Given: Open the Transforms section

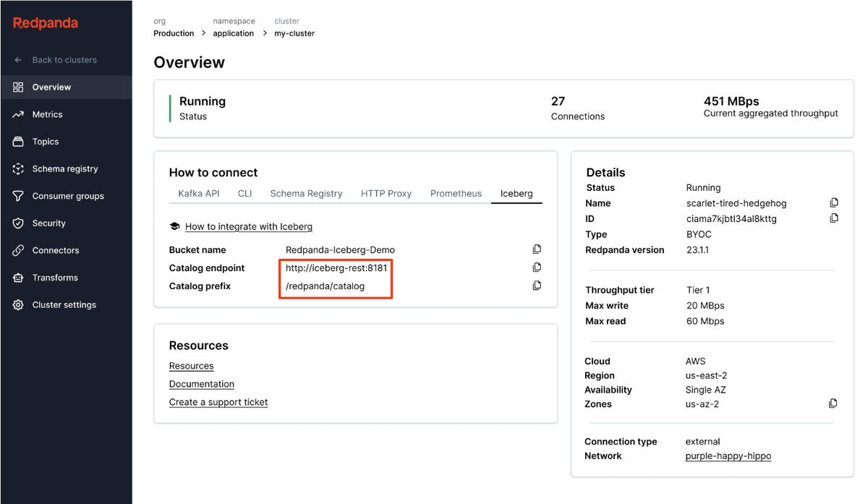Looking at the screenshot, I should coord(54,278).
